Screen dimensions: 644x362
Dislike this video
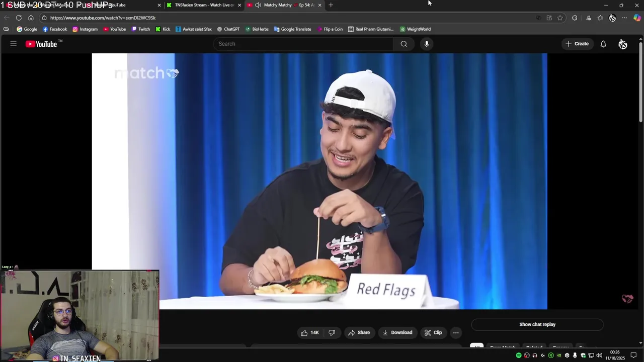[332, 332]
